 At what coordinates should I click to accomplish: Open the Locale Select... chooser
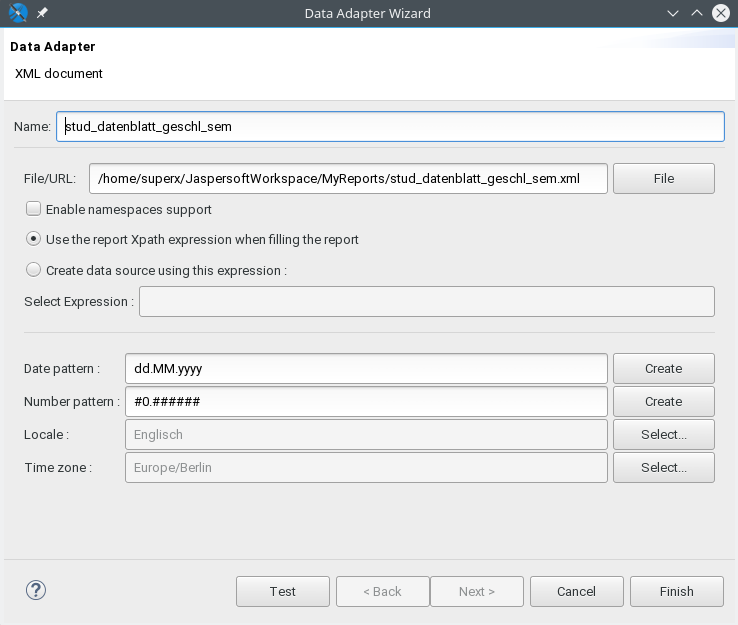click(x=664, y=434)
